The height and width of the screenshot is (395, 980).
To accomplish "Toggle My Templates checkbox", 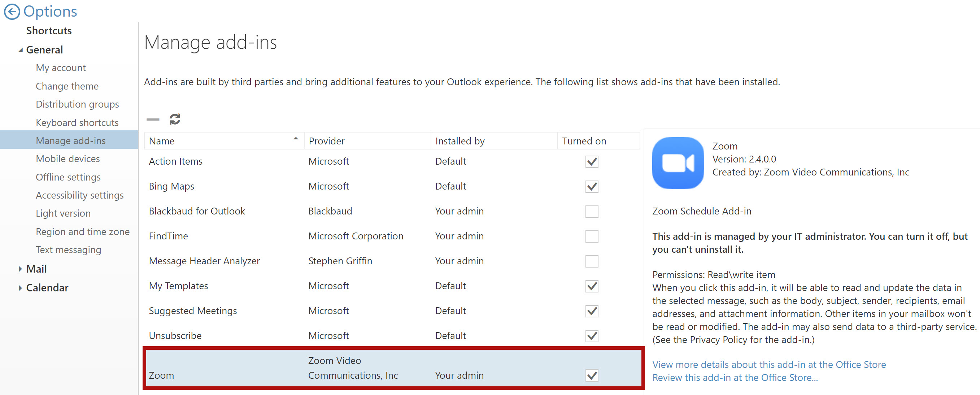I will [592, 286].
